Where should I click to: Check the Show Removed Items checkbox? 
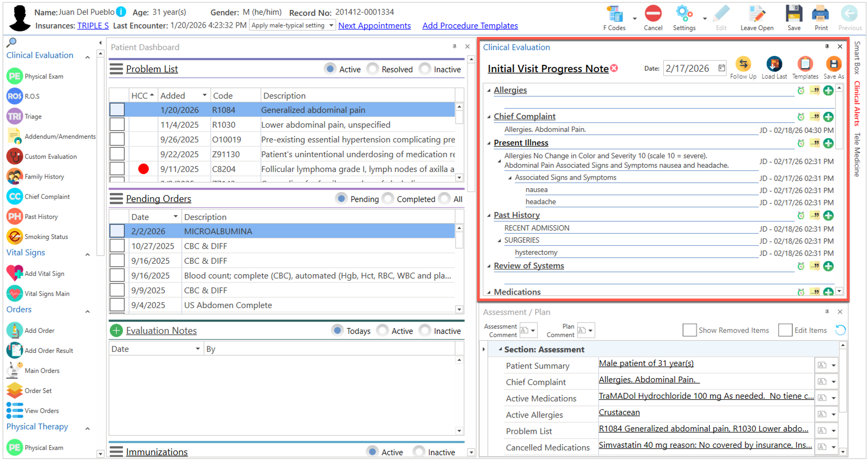pos(689,330)
